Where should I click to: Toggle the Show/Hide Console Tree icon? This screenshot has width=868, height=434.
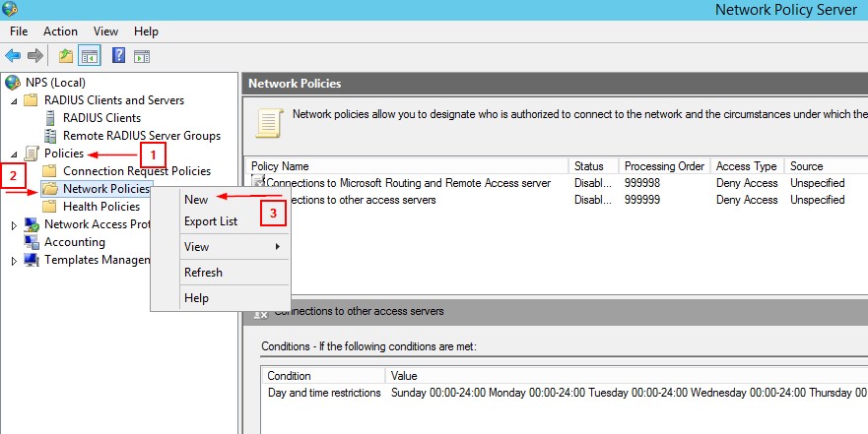89,56
